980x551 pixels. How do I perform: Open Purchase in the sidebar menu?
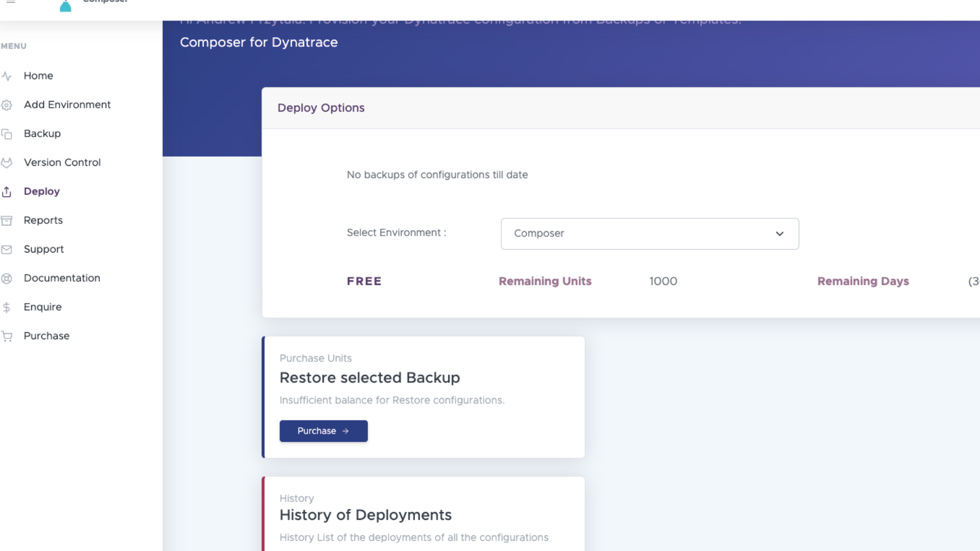46,336
